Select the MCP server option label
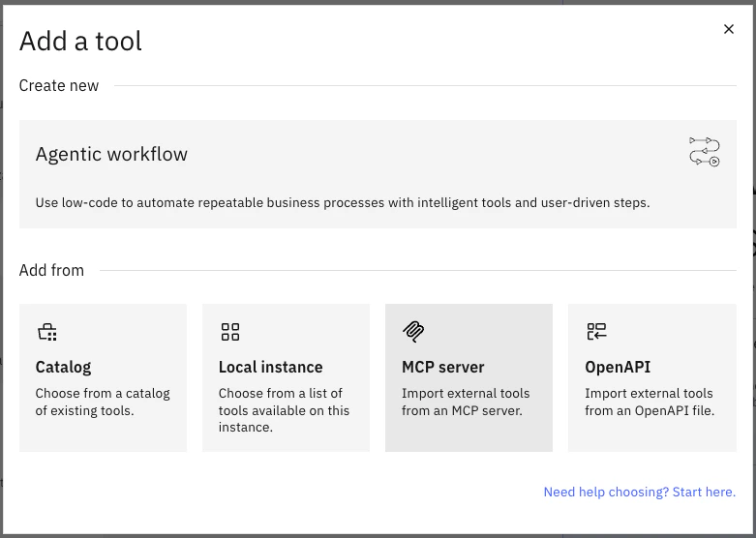The height and width of the screenshot is (538, 756). [x=442, y=367]
